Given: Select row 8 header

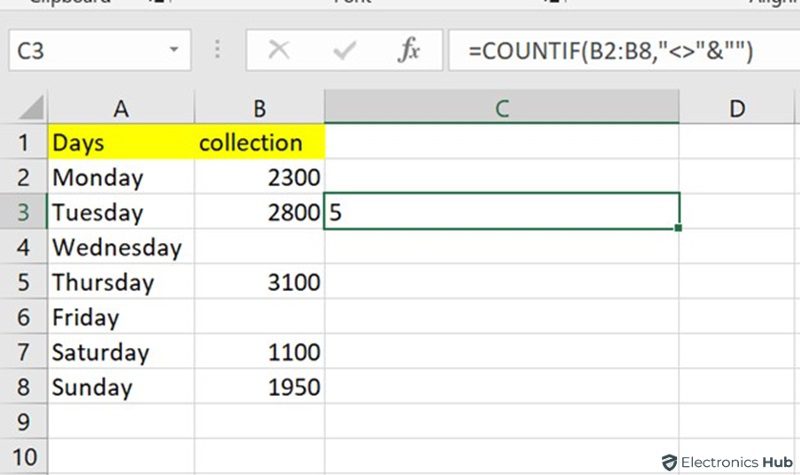Looking at the screenshot, I should (x=23, y=387).
